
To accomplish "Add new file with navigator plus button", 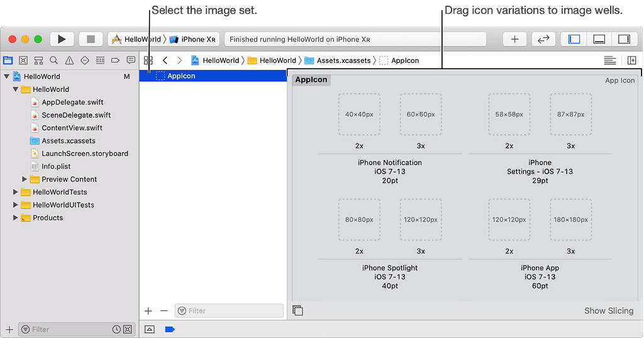I will coord(9,329).
